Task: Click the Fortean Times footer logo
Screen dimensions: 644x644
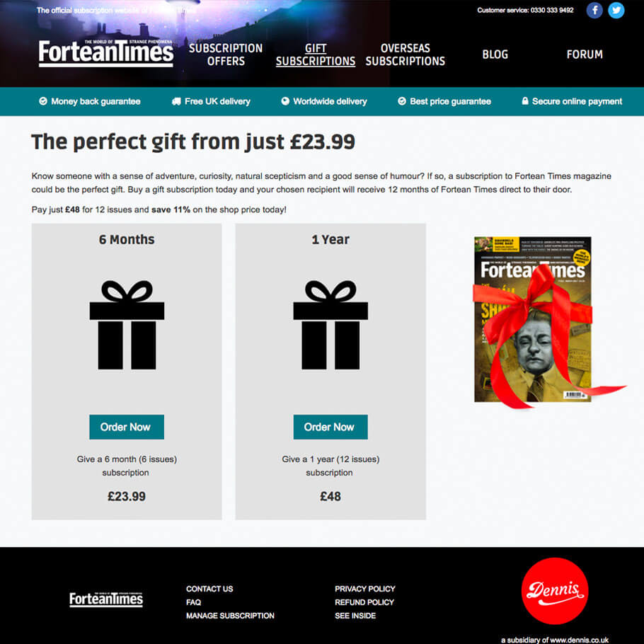Action: pos(106,599)
